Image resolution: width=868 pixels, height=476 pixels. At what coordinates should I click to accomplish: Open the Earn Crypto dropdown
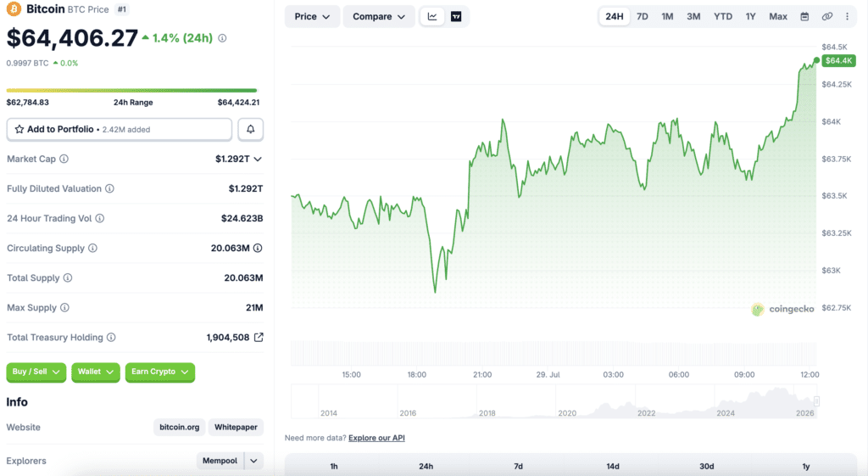coord(160,372)
